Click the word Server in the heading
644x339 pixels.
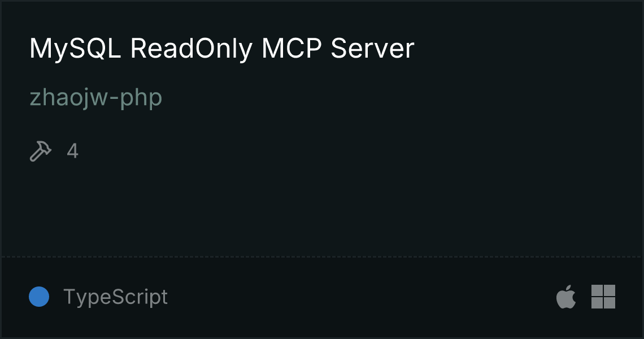click(372, 49)
